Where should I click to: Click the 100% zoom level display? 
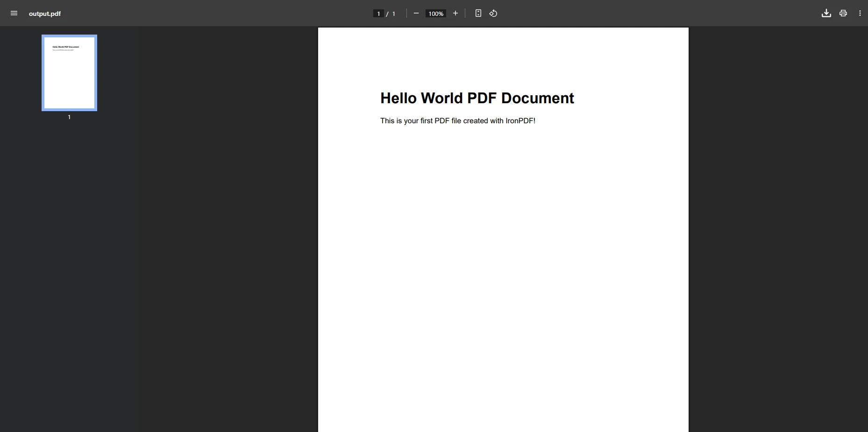coord(435,14)
